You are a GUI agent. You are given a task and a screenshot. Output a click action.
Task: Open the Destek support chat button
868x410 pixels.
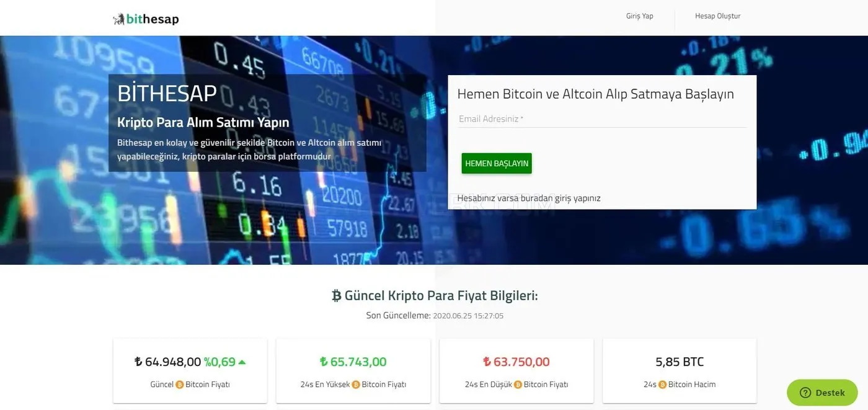pos(822,393)
